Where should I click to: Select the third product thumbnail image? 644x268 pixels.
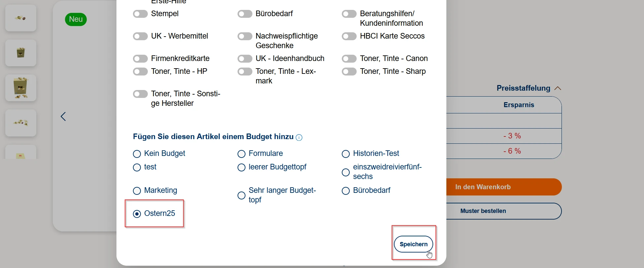[21, 88]
